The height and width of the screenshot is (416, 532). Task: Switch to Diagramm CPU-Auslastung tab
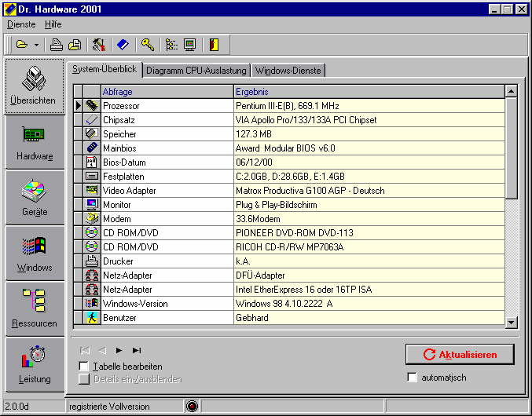coord(196,70)
